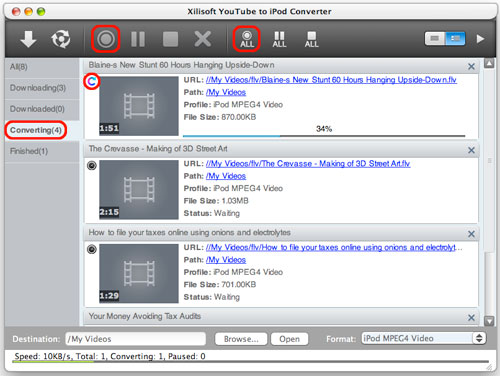Click File Size 701.00KB text
Viewport: 500px width, 376px height.
coord(220,284)
